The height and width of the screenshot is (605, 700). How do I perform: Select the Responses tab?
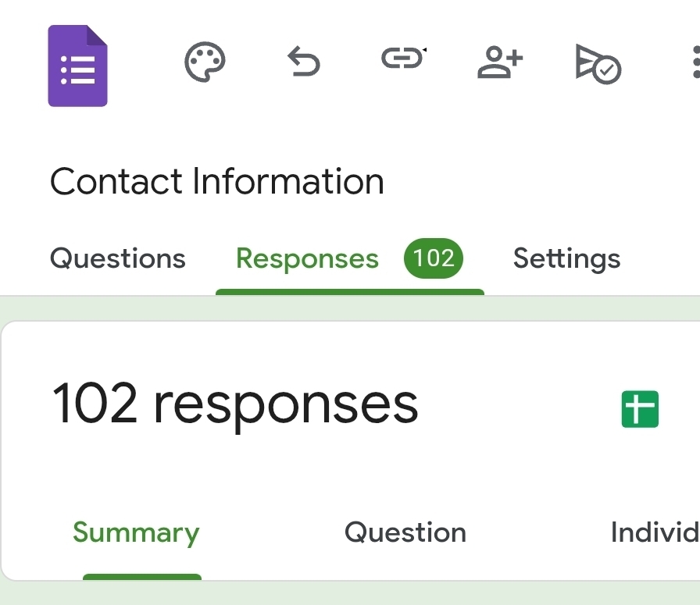tap(307, 258)
